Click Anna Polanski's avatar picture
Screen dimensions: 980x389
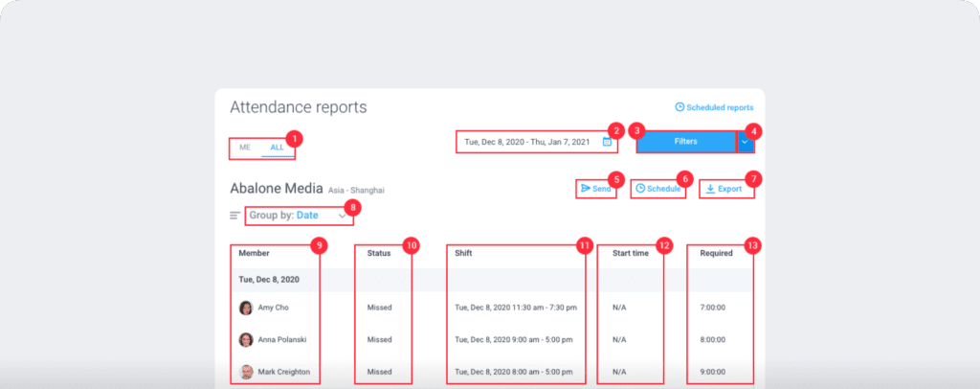[246, 339]
